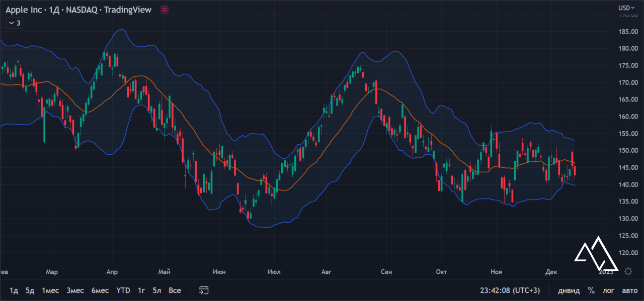Switch to the 1мес range
Image resolution: width=644 pixels, height=301 pixels.
coord(50,290)
